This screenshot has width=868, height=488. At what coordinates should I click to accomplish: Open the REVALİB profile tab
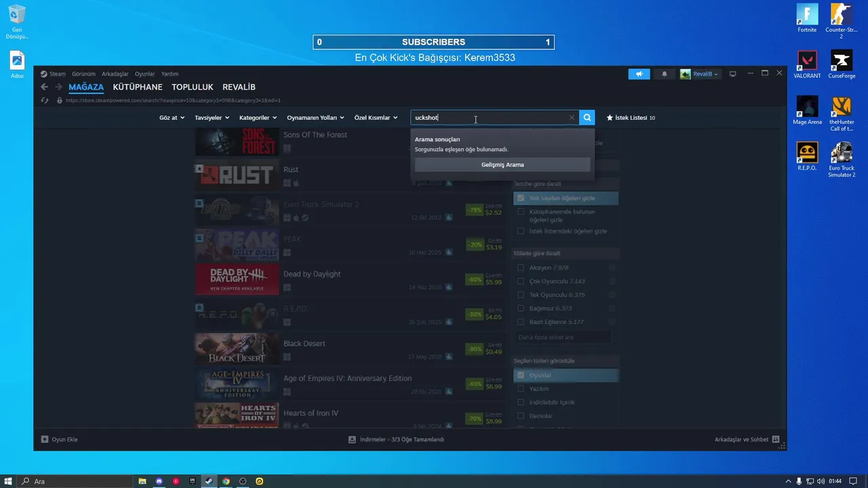(239, 87)
